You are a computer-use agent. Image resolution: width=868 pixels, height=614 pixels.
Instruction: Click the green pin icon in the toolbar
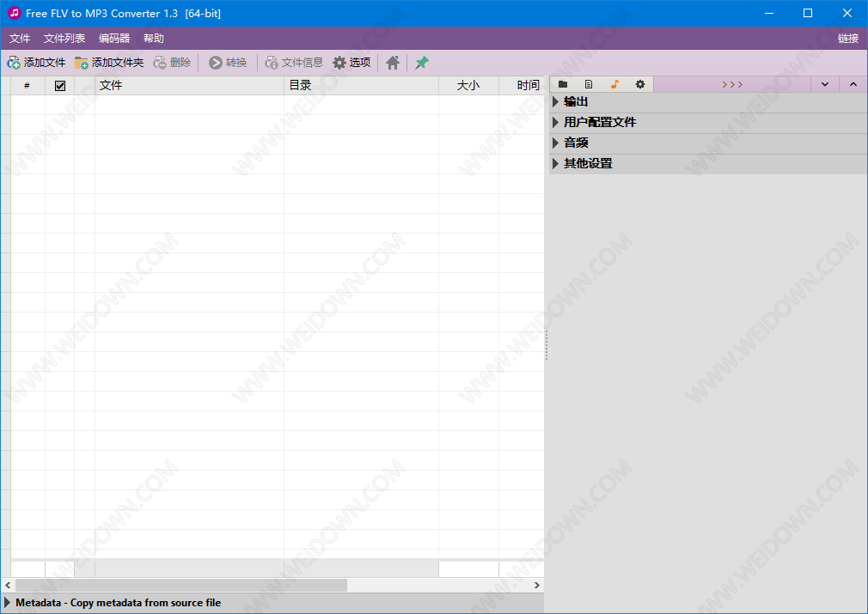click(421, 63)
